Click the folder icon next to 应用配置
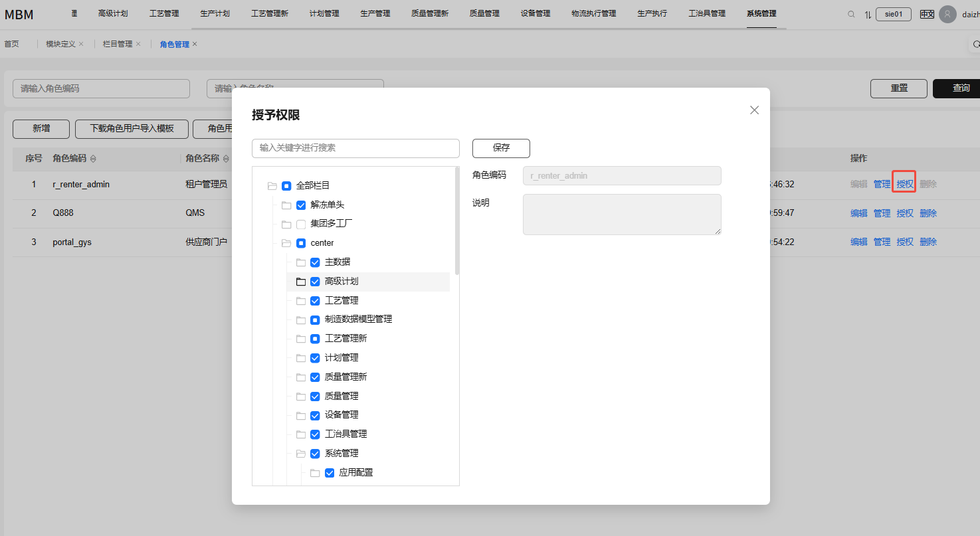Viewport: 980px width, 536px height. pos(315,473)
